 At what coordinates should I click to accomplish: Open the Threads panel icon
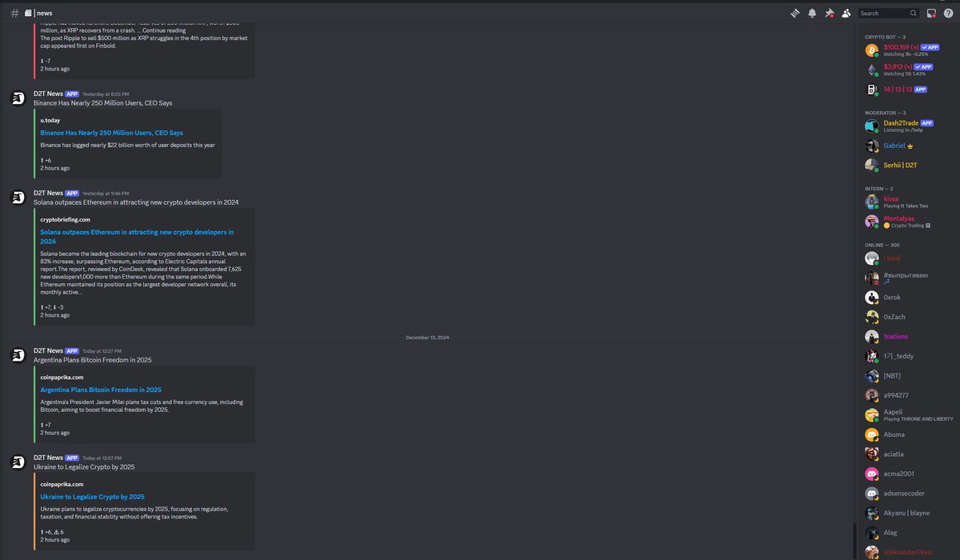tap(794, 13)
